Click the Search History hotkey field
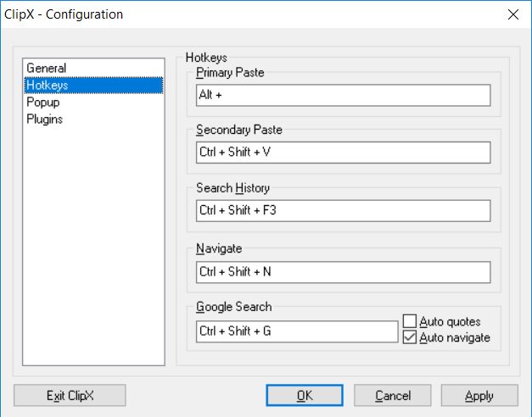532x417 pixels. (343, 210)
